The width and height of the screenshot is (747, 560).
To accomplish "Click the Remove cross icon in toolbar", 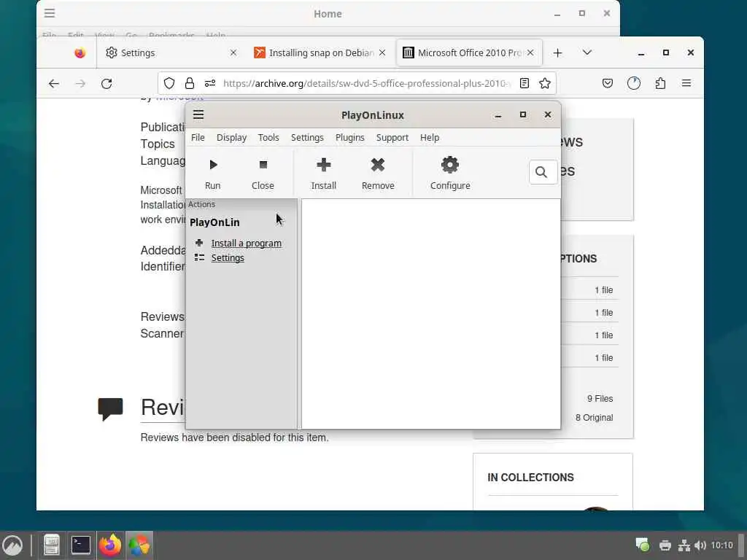I will (378, 165).
